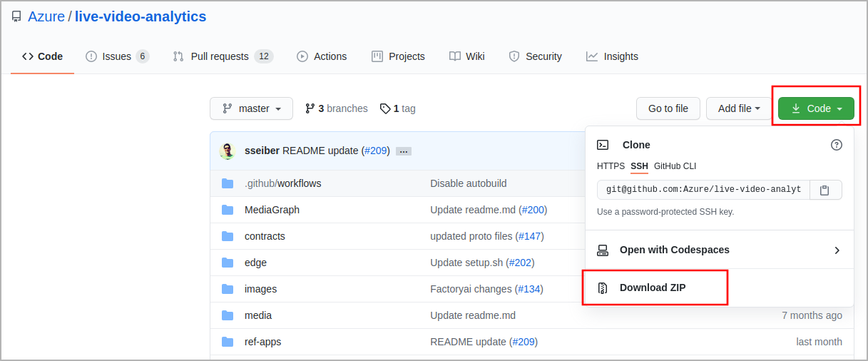Open pull request #200 link
The width and height of the screenshot is (868, 361).
click(x=533, y=210)
